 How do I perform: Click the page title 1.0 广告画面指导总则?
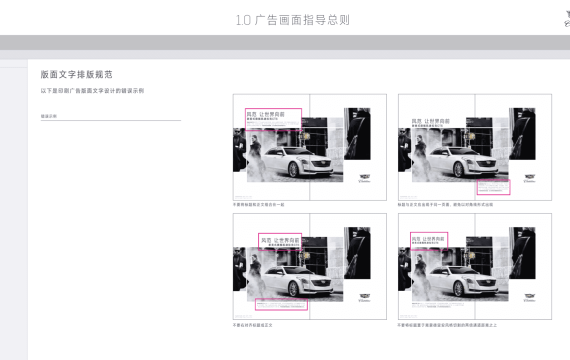click(x=293, y=20)
